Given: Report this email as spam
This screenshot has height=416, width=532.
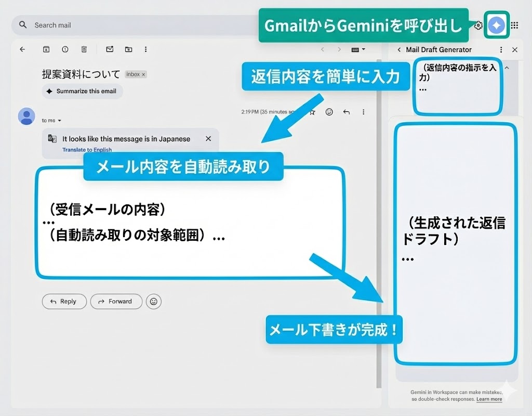Looking at the screenshot, I should [64, 49].
